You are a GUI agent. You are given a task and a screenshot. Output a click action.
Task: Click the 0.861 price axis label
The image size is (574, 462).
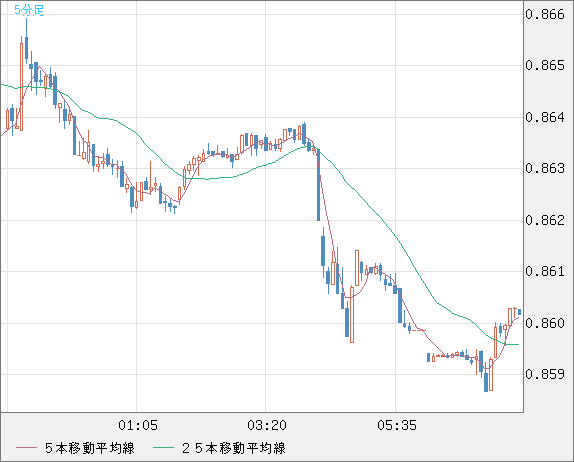(x=545, y=272)
